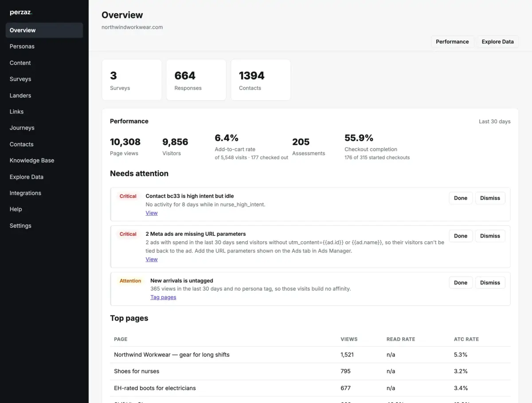The width and height of the screenshot is (532, 403).
Task: Click the Attention badge on New arrivals alert
Action: pyautogui.click(x=130, y=281)
